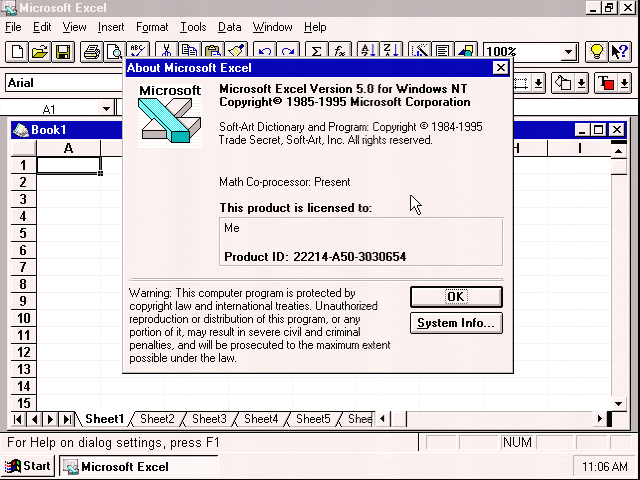Click the Paste clipboard icon
Image resolution: width=640 pixels, height=480 pixels.
click(212, 51)
